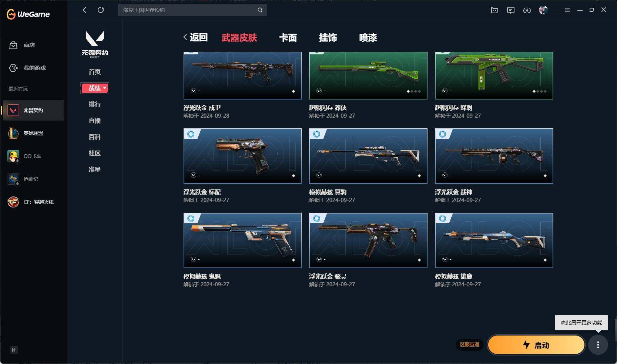Click the 模拟赫兹 雄鹿 skin thumbnail
The width and height of the screenshot is (617, 364).
click(x=494, y=240)
